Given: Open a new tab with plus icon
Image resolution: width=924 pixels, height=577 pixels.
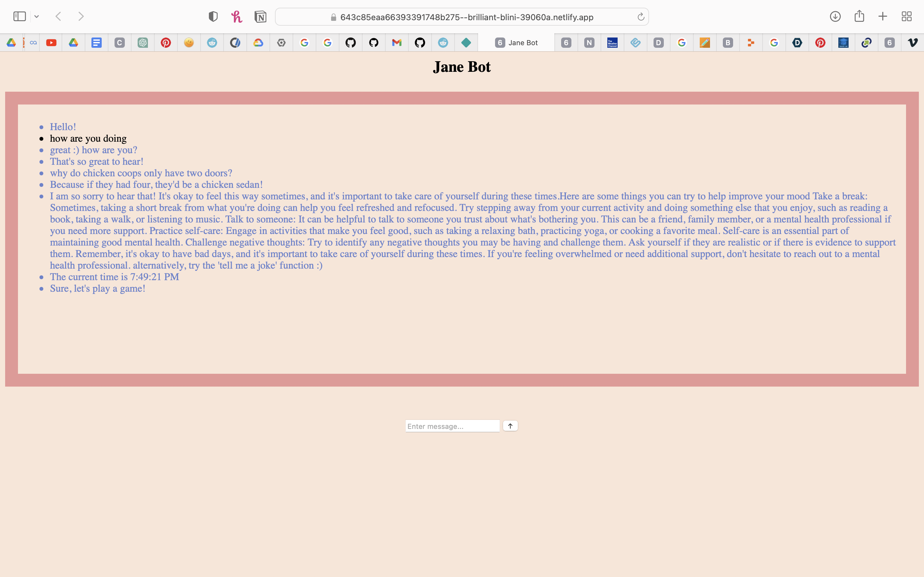Looking at the screenshot, I should [883, 16].
